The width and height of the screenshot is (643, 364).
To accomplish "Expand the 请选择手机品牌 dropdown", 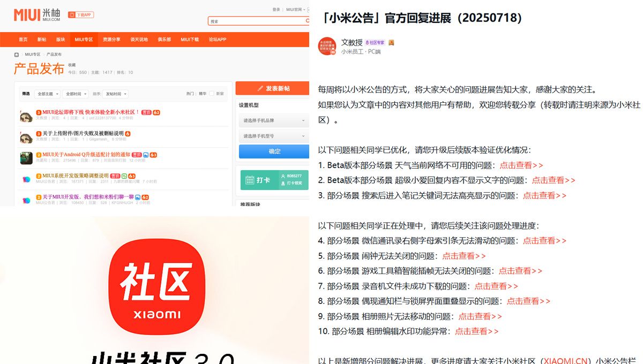I will pos(274,120).
